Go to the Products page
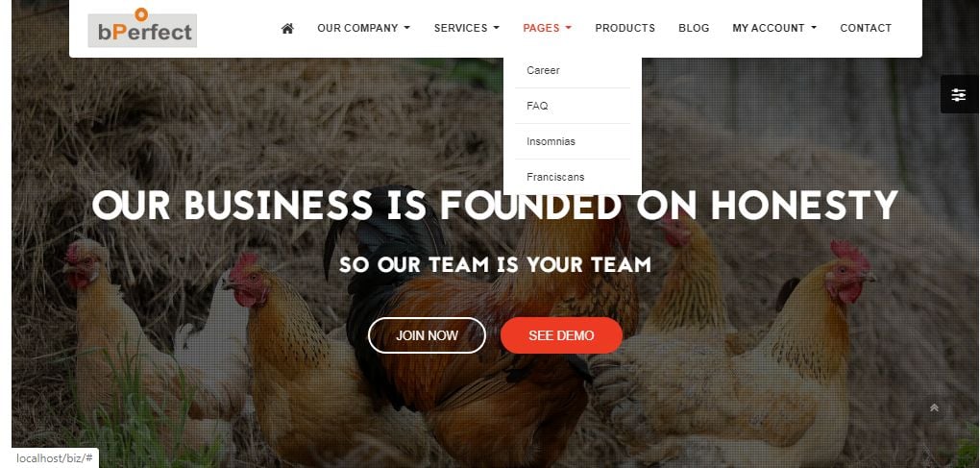 click(x=625, y=28)
